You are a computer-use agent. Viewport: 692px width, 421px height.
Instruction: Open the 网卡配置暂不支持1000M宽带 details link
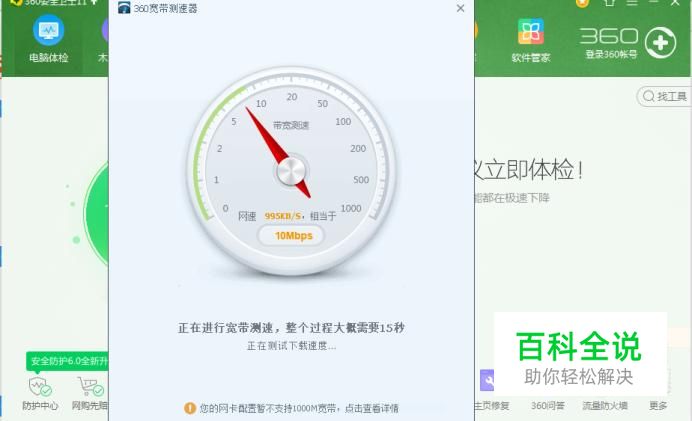[x=299, y=409]
